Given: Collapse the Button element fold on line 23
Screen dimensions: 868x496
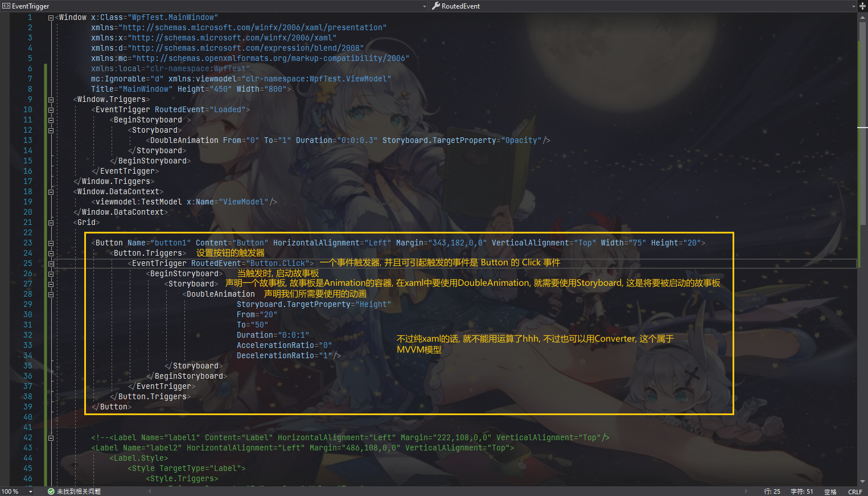Looking at the screenshot, I should pos(51,243).
